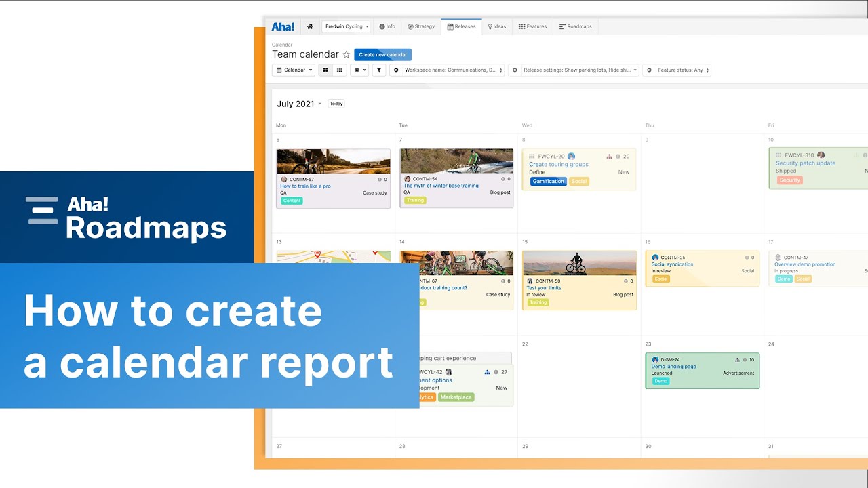Select the Releases tab

(461, 26)
